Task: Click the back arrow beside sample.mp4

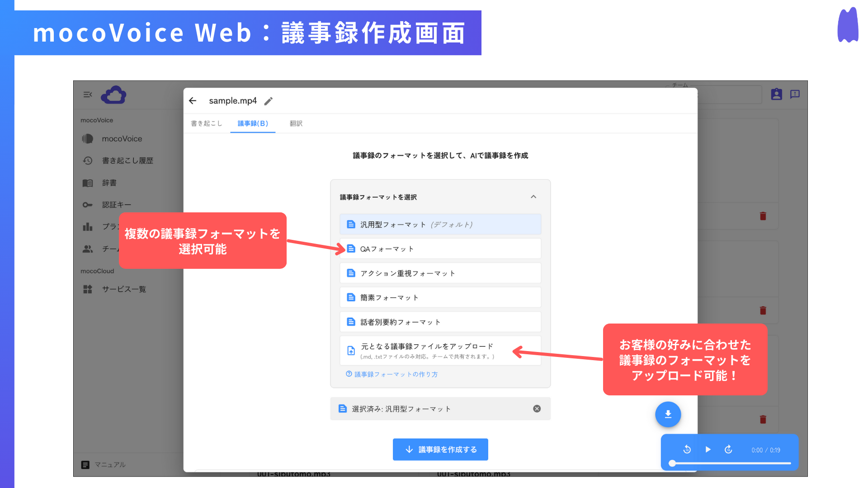Action: point(193,101)
